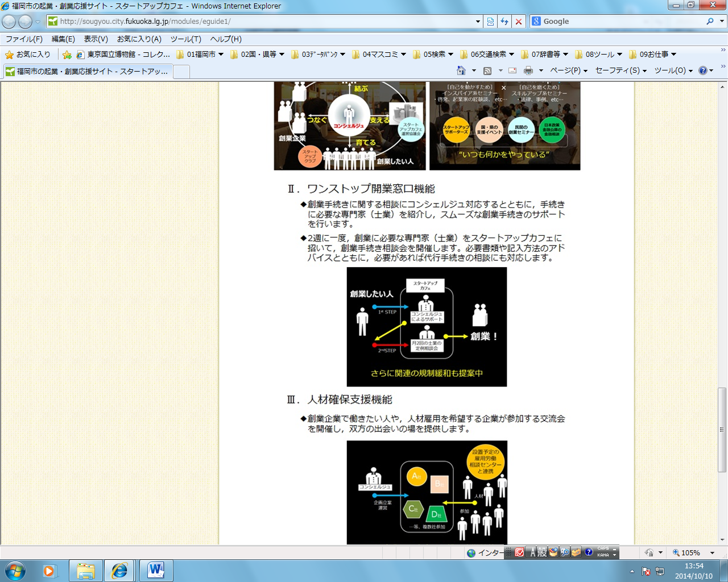Viewport: 728px width, 582px height.
Task: Click the printer icon
Action: coord(528,70)
